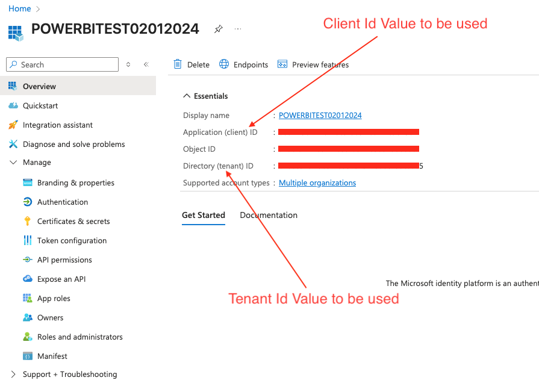This screenshot has width=539, height=392.
Task: Click the Owners people icon
Action: (x=28, y=317)
